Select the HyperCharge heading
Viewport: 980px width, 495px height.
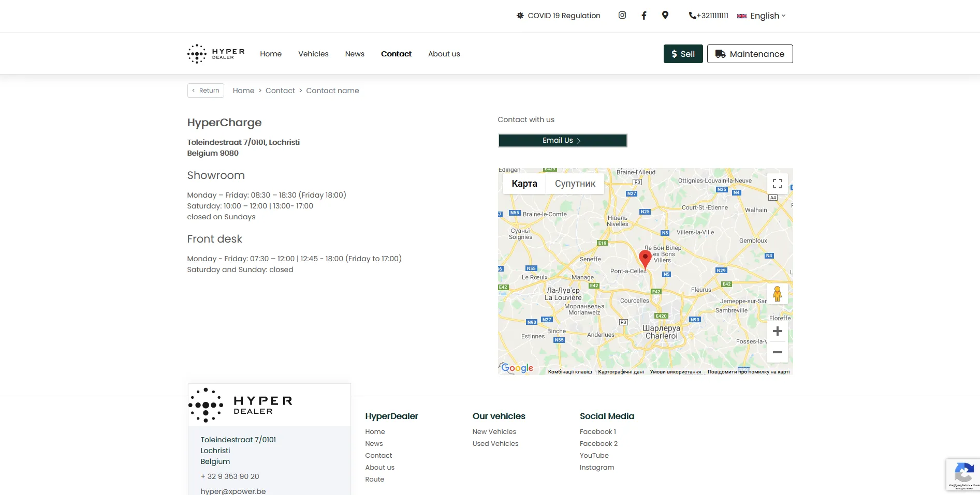click(x=224, y=123)
